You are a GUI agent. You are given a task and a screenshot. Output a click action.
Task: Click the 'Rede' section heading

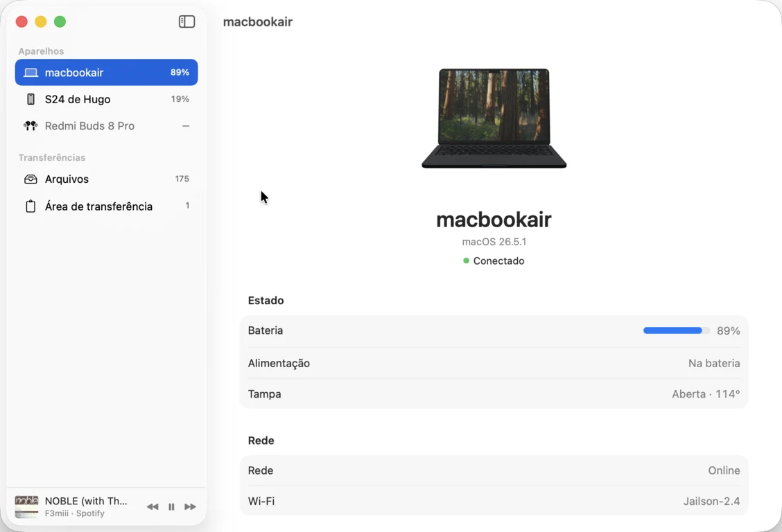[x=261, y=441]
